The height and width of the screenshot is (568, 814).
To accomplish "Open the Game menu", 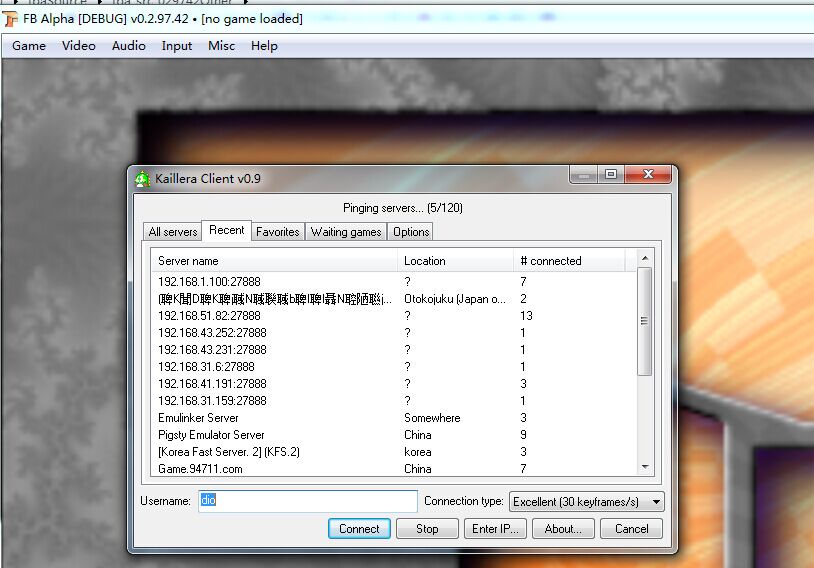I will coord(29,46).
